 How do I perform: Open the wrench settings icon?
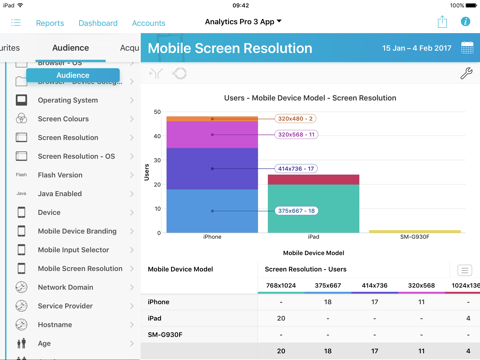466,73
